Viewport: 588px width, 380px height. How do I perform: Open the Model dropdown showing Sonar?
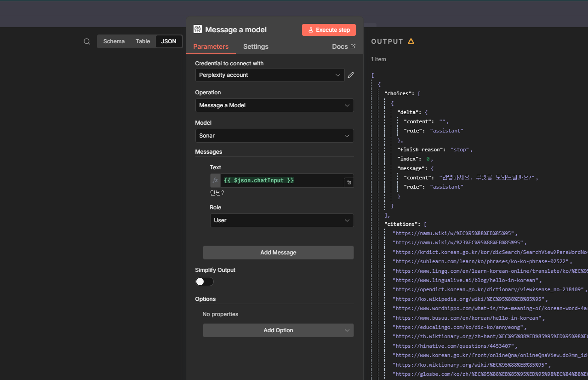coord(274,136)
